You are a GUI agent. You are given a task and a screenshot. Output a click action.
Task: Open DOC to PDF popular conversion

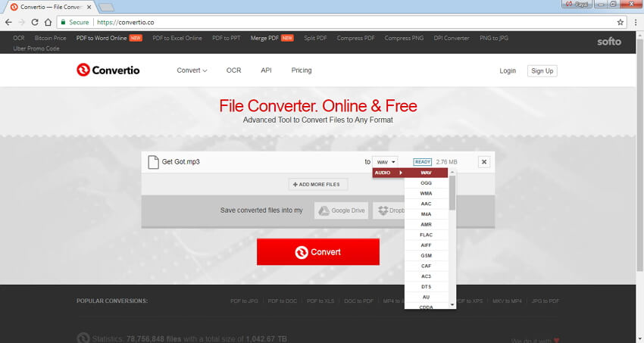pos(358,301)
